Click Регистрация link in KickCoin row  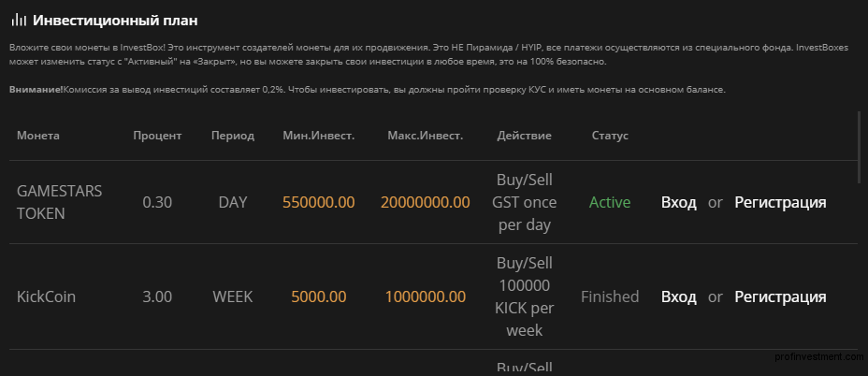(780, 296)
